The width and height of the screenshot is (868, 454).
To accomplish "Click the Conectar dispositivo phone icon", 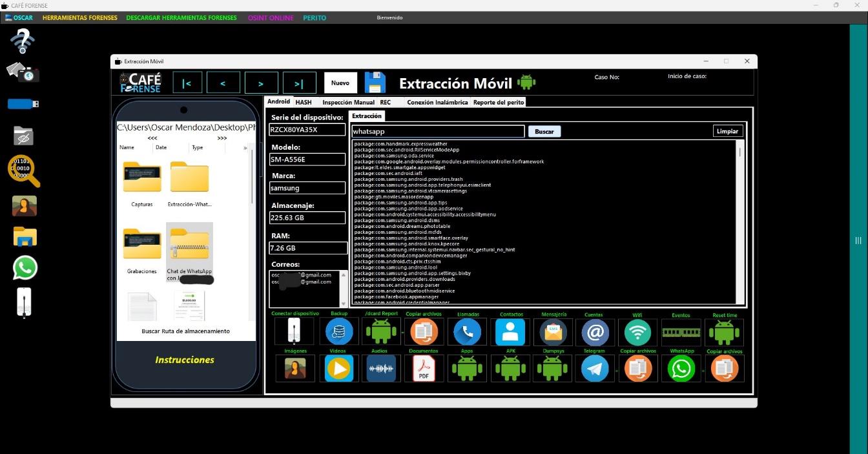I will click(294, 332).
